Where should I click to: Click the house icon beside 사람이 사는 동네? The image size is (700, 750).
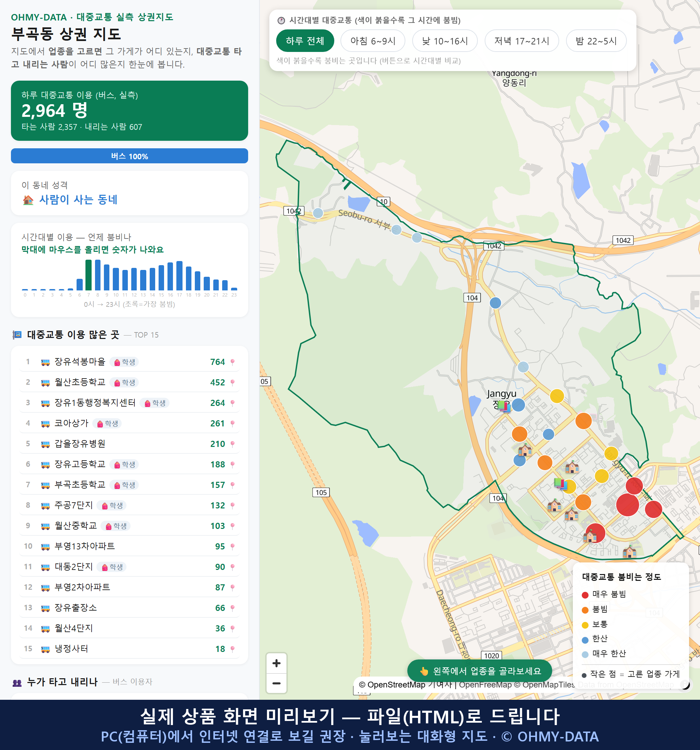click(28, 200)
